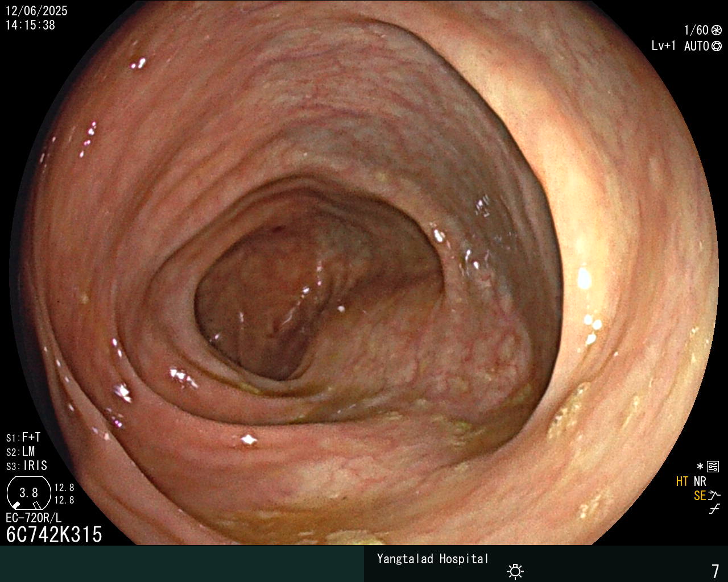The height and width of the screenshot is (582, 728).
Task: Click the AUTO iris aperture icon
Action: 717,46
